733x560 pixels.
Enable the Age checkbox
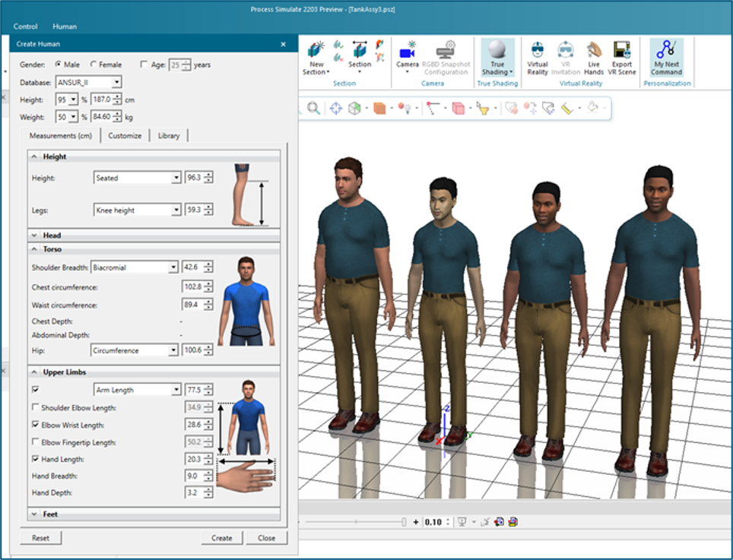(145, 65)
